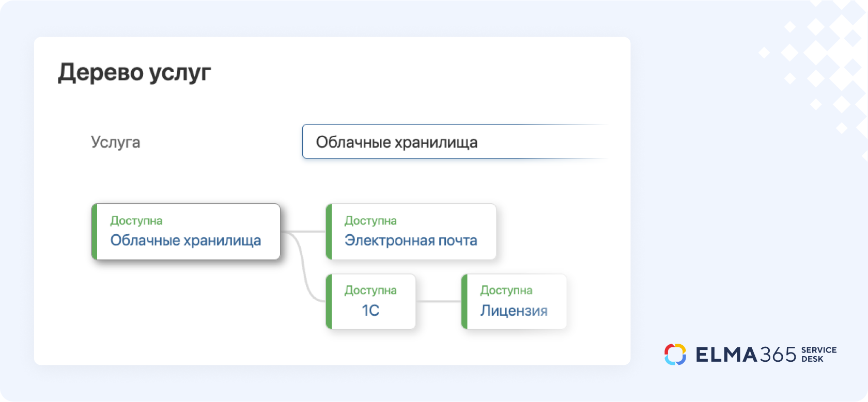Click the ELMA365 colorful logo icon

coord(675,355)
